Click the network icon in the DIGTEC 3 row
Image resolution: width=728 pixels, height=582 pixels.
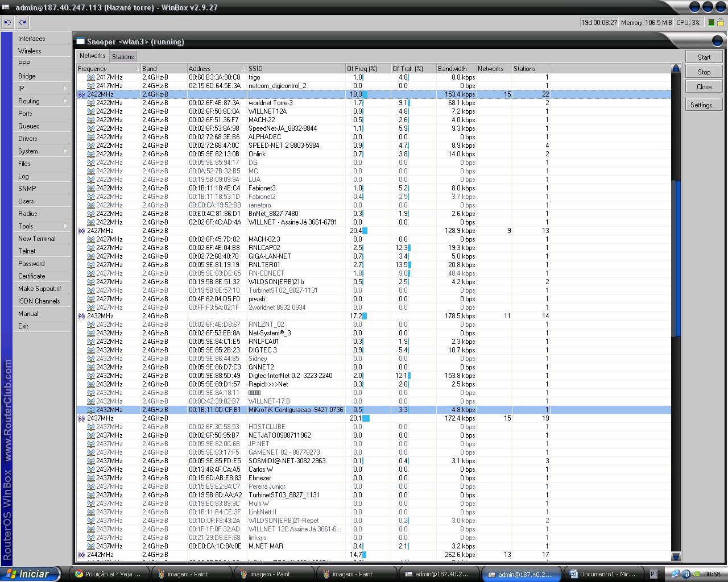click(x=90, y=350)
